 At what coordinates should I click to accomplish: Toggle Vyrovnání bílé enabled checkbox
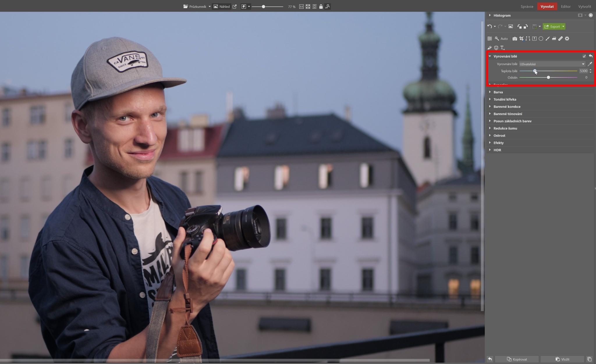(x=584, y=56)
